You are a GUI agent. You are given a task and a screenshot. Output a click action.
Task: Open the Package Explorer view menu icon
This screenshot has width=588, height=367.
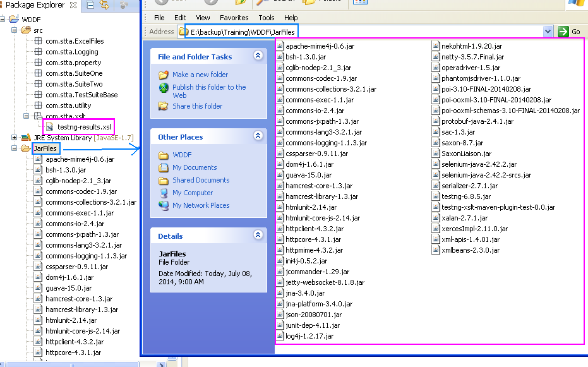point(124,5)
